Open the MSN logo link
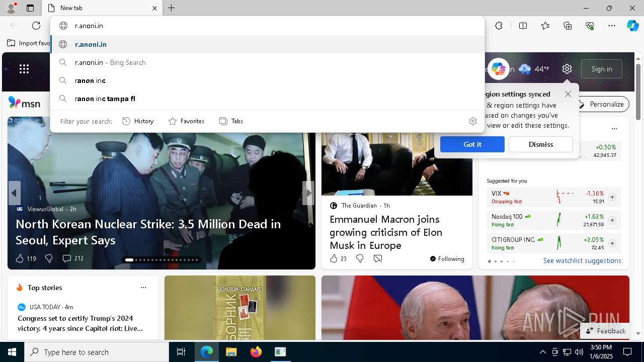Screen dimensions: 644x362 (x=24, y=103)
